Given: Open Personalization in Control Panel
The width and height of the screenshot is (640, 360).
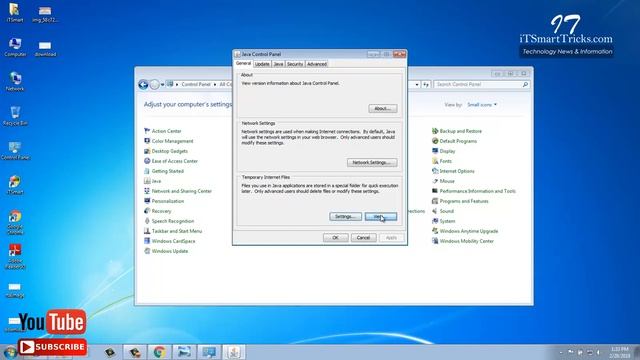Looking at the screenshot, I should (164, 201).
